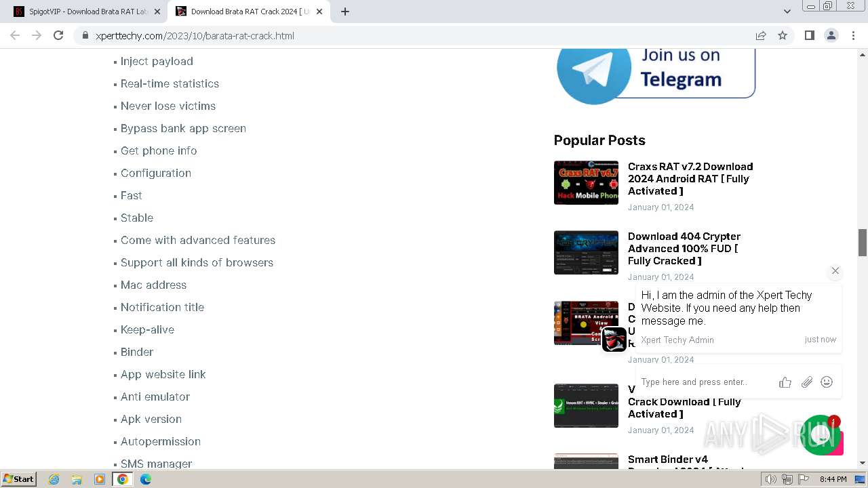This screenshot has width=868, height=488.
Task: Click the 'Inject payload' list item
Action: coord(157,61)
